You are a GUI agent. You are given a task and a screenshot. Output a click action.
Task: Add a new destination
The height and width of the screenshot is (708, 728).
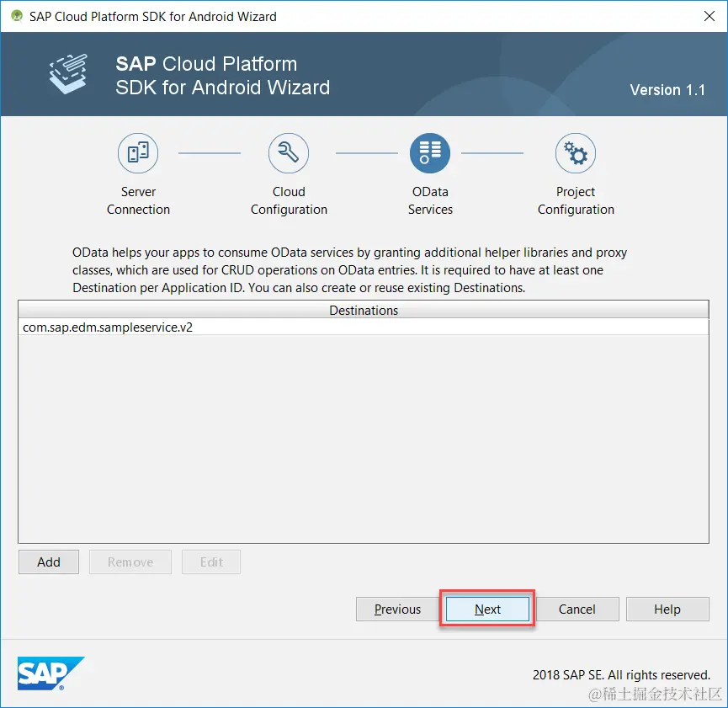click(x=49, y=562)
